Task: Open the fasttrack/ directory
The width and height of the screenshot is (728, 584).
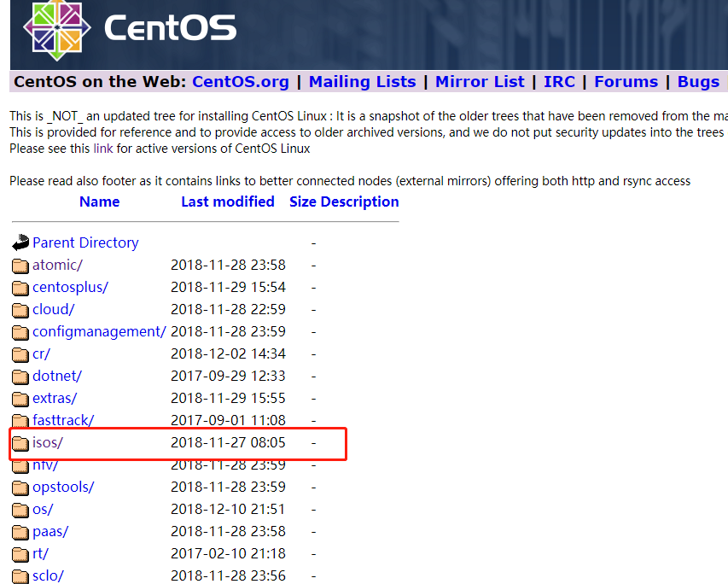Action: [63, 420]
